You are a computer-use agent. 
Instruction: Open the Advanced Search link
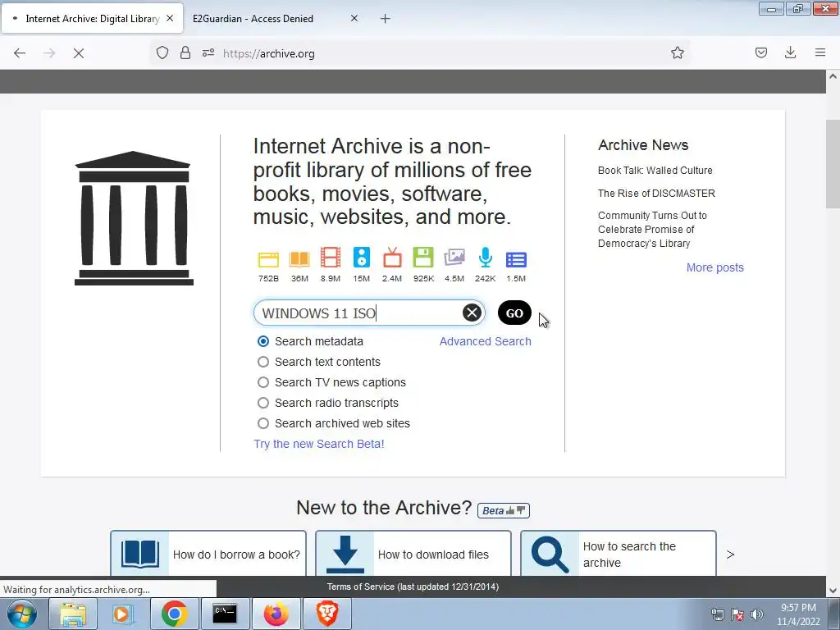486,341
